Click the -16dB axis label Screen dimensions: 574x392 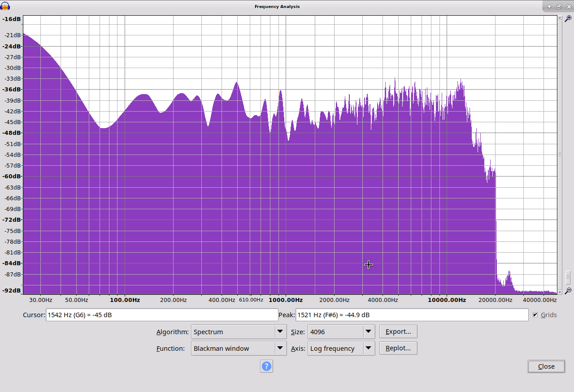click(12, 19)
